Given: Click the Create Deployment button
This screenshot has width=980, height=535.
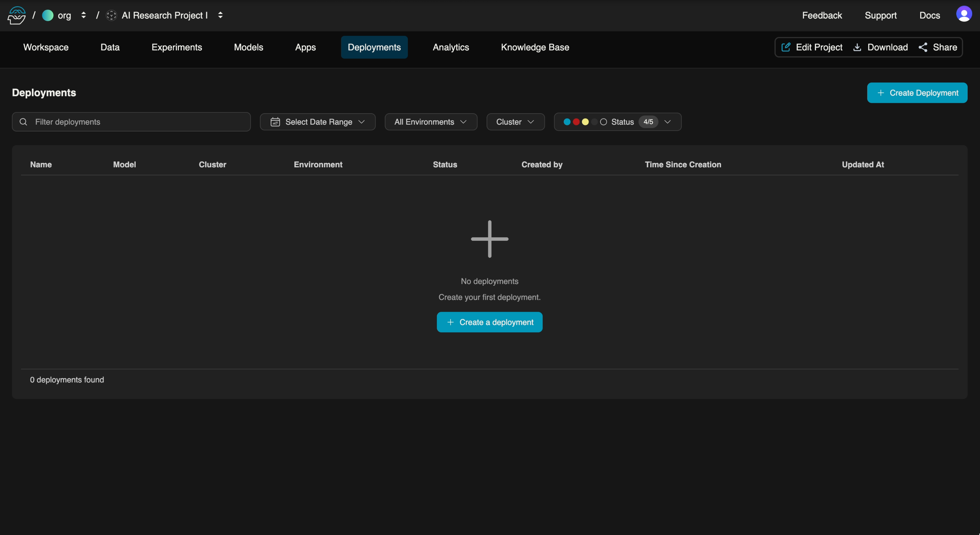Looking at the screenshot, I should pos(917,93).
